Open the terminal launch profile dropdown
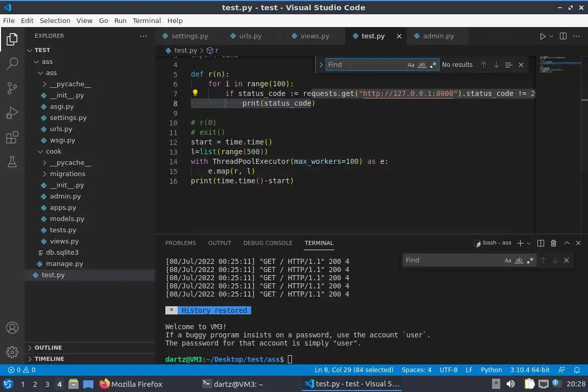Viewport: 588px width, 392px height. pyautogui.click(x=529, y=243)
